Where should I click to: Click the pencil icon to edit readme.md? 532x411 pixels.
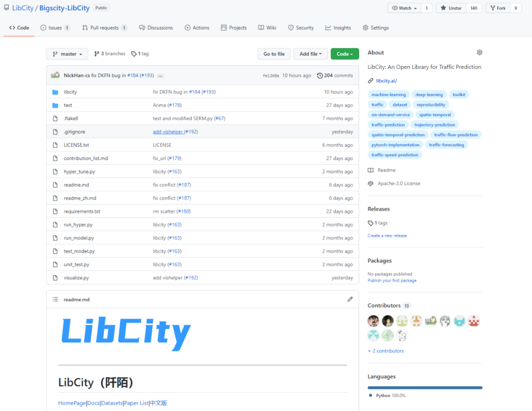click(x=350, y=299)
